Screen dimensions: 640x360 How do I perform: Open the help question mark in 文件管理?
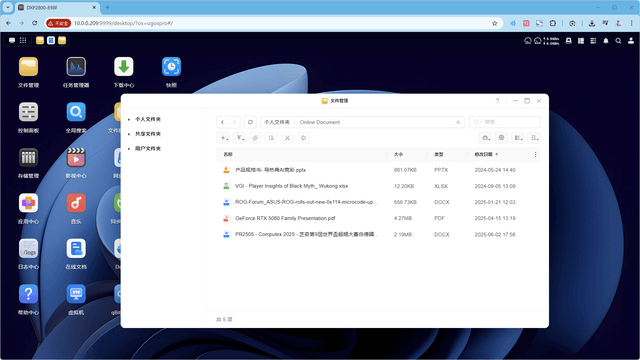[x=497, y=101]
